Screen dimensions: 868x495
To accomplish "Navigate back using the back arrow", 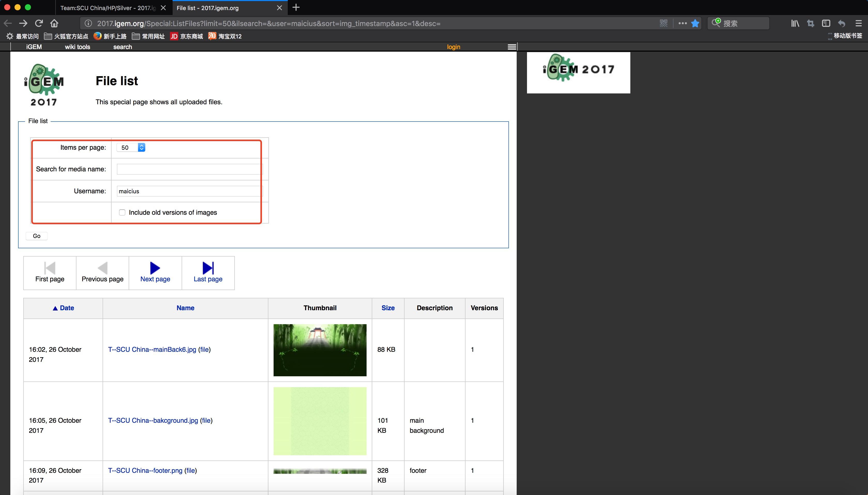I will click(x=7, y=23).
